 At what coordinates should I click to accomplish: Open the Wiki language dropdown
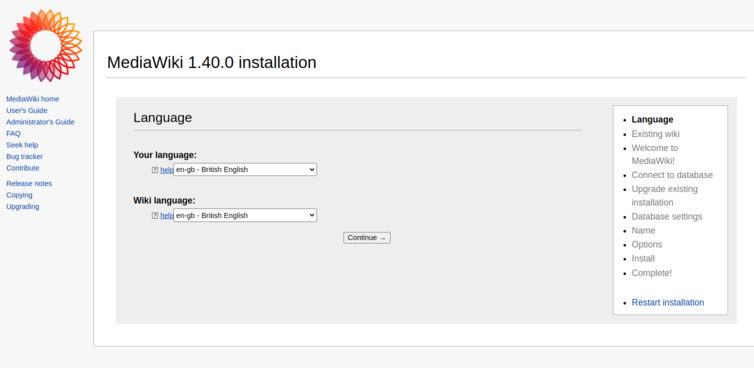(245, 215)
